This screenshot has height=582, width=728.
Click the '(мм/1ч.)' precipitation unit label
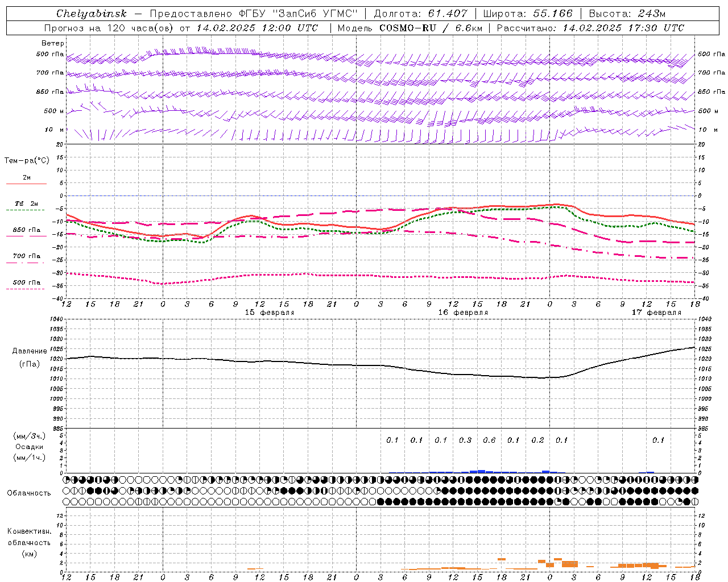tap(30, 458)
